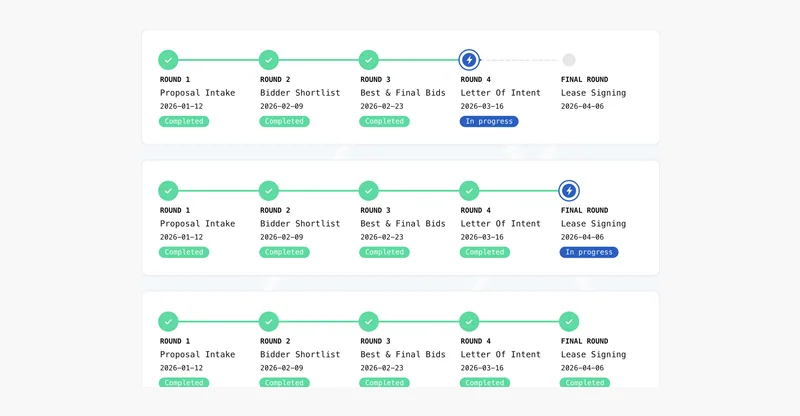This screenshot has width=800, height=416.
Task: Click Completed badge under Best & Final Bids, middle card
Action: click(384, 252)
